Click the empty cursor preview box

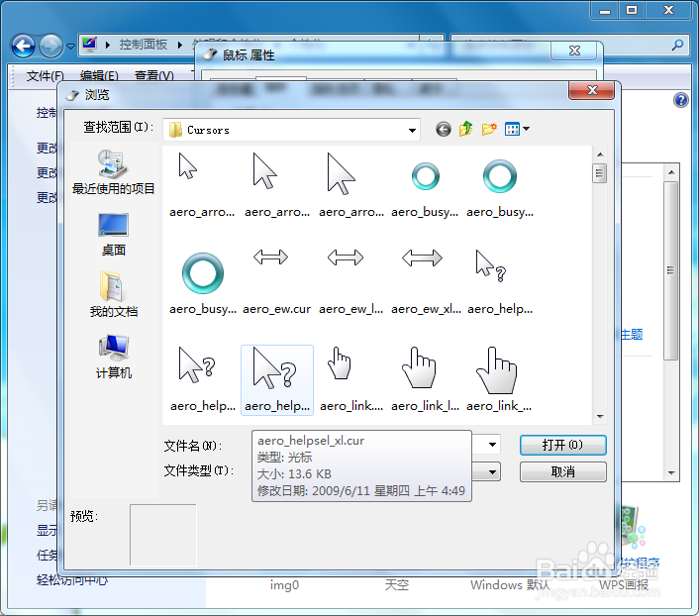(163, 535)
